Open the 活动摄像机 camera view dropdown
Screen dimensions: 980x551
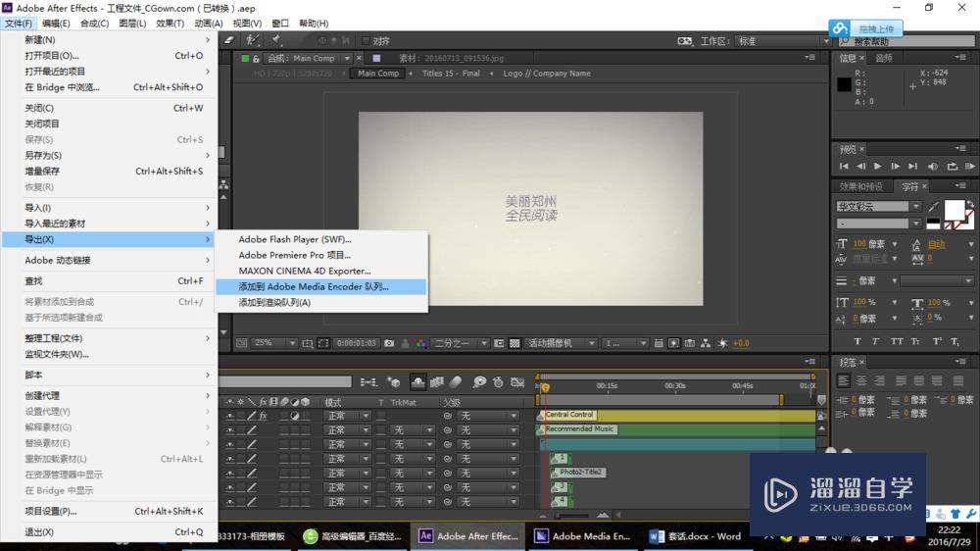point(562,343)
